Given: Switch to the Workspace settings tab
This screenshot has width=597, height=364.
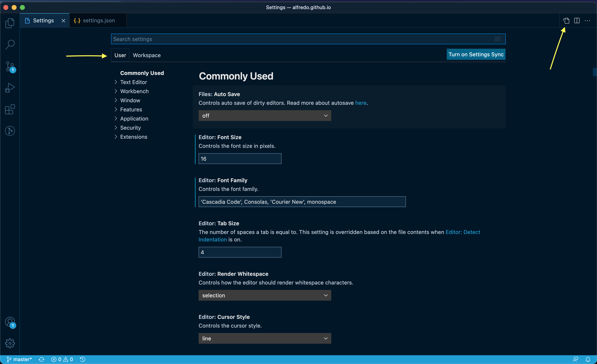Looking at the screenshot, I should click(147, 55).
